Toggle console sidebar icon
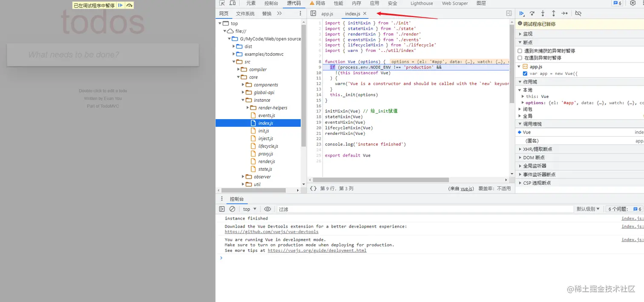 tap(222, 209)
